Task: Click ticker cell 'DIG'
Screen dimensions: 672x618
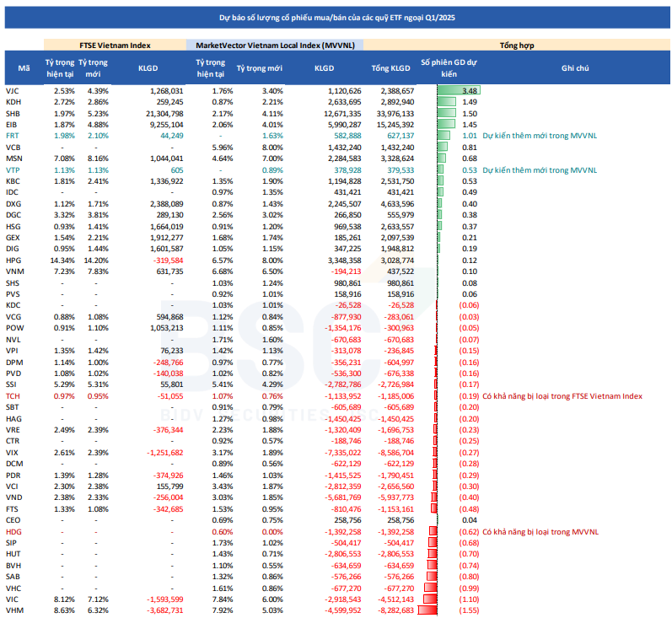Action: tap(13, 249)
